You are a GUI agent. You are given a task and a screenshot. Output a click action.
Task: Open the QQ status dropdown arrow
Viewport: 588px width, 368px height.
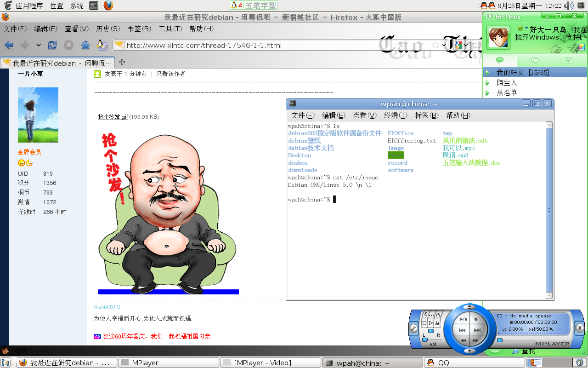527,28
